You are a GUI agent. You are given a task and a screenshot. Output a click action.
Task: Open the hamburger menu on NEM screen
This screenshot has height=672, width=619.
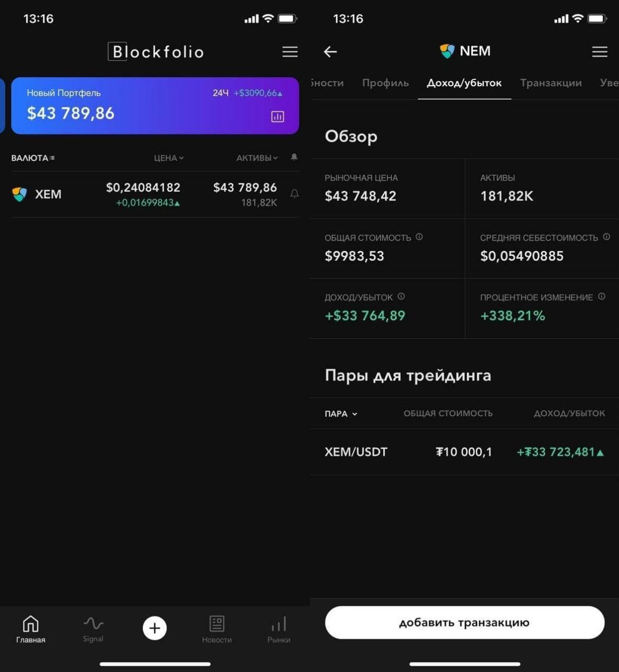point(599,52)
